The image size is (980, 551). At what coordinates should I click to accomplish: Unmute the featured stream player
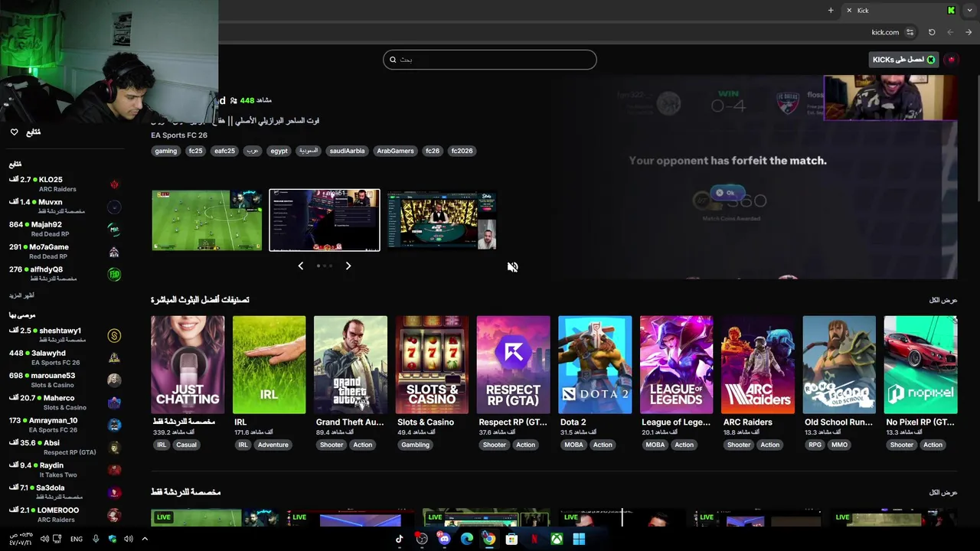512,267
